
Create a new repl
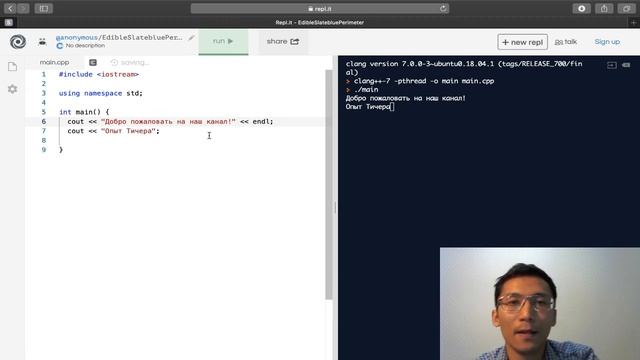(x=522, y=42)
